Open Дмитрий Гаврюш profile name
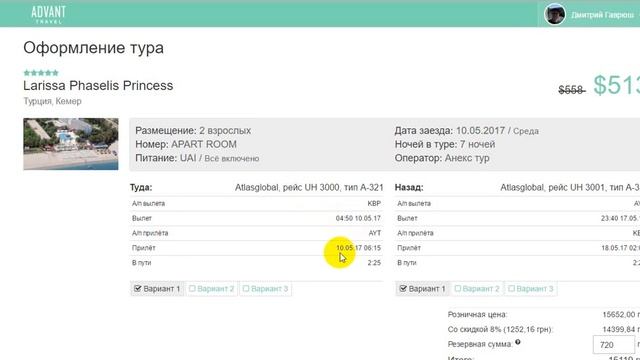This screenshot has width=640, height=360. [x=602, y=15]
